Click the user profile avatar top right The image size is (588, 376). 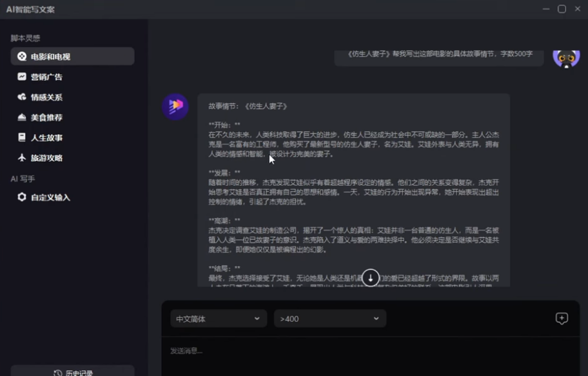coord(566,57)
